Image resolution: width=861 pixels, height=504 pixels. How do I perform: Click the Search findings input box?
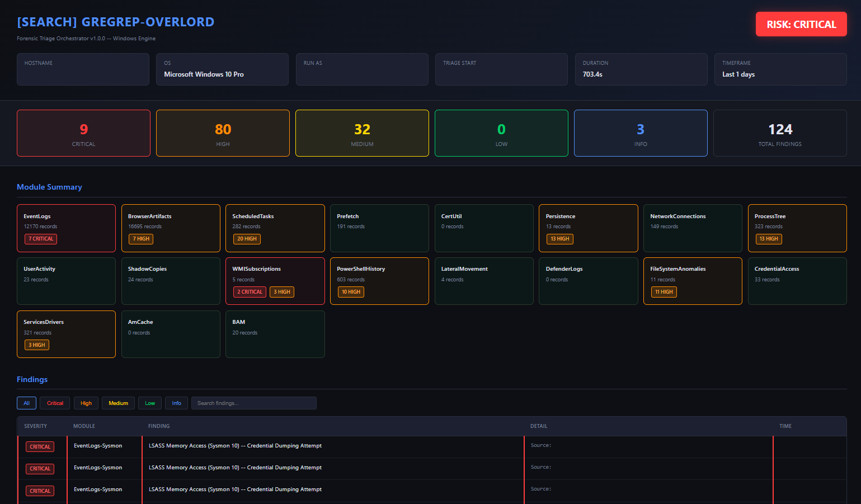coord(254,403)
